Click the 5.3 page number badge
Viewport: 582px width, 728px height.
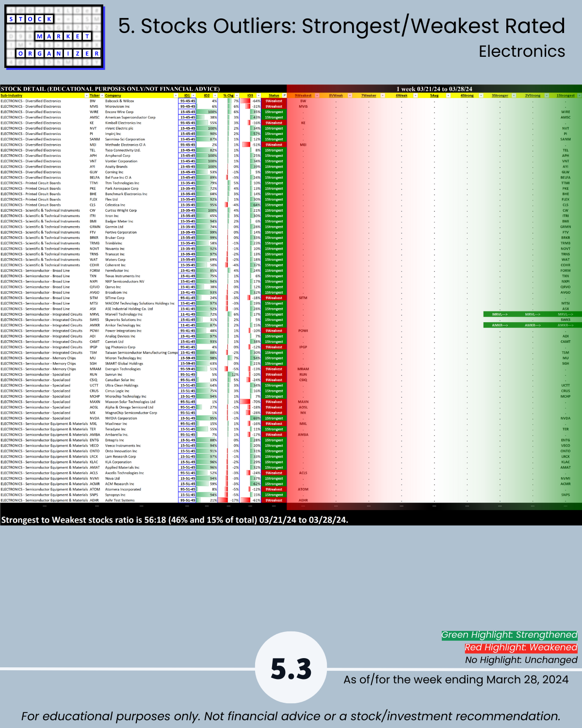point(291,668)
